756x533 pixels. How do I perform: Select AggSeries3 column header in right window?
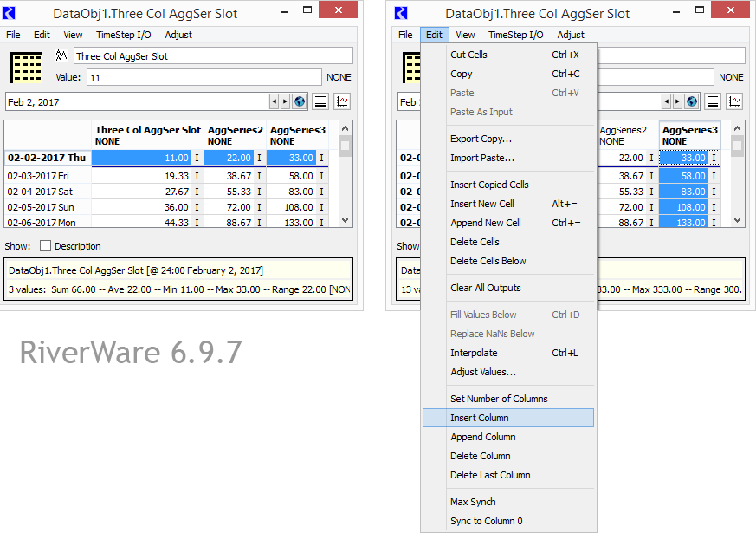(x=690, y=135)
